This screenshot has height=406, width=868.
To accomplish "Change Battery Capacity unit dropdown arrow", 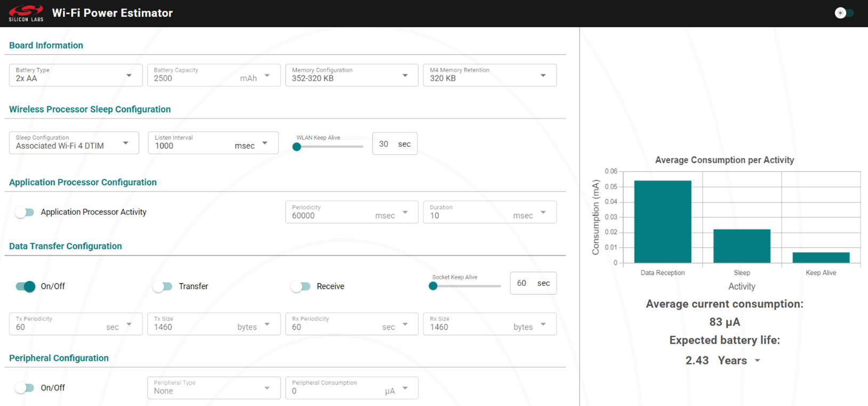I will 267,76.
